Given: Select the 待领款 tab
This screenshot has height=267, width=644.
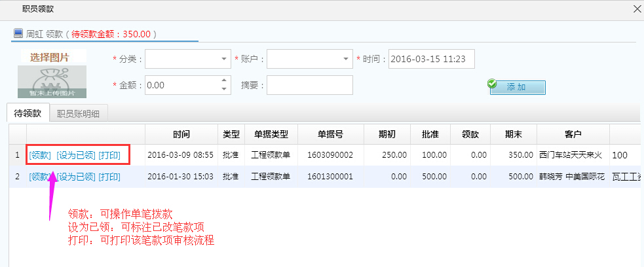Looking at the screenshot, I should coord(28,113).
